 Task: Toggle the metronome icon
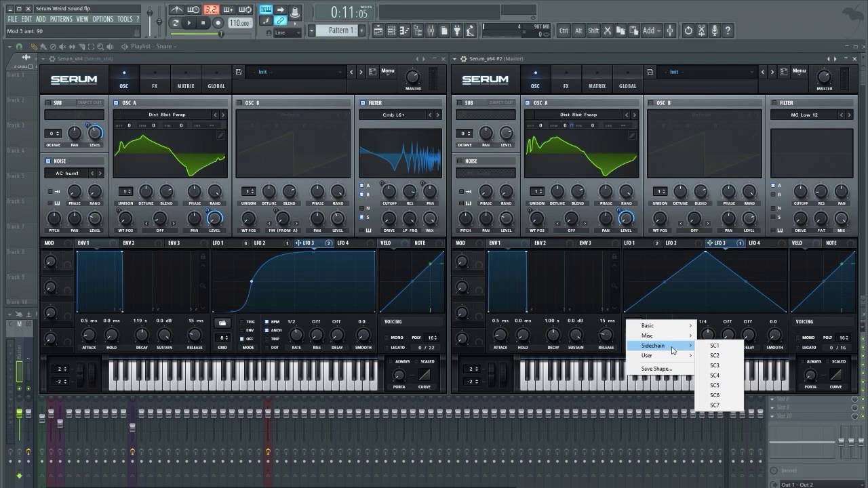(x=176, y=9)
